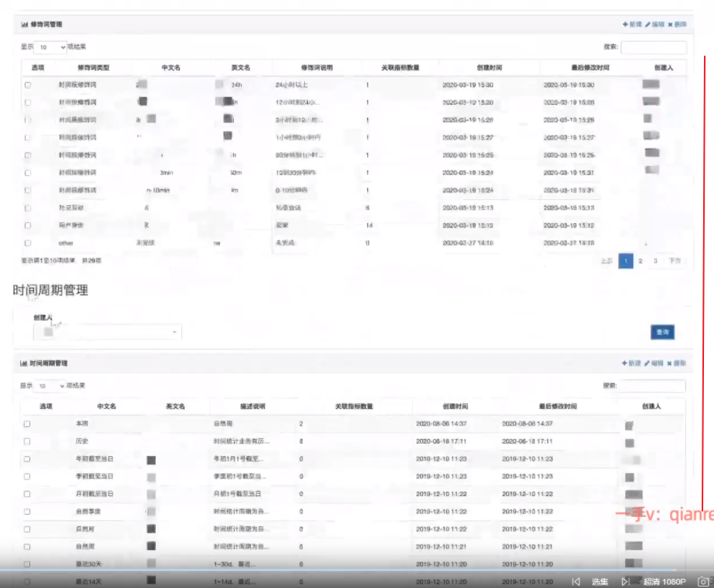Image resolution: width=714 pixels, height=588 pixels.
Task: Click the 上页 pagination link
Action: [607, 261]
